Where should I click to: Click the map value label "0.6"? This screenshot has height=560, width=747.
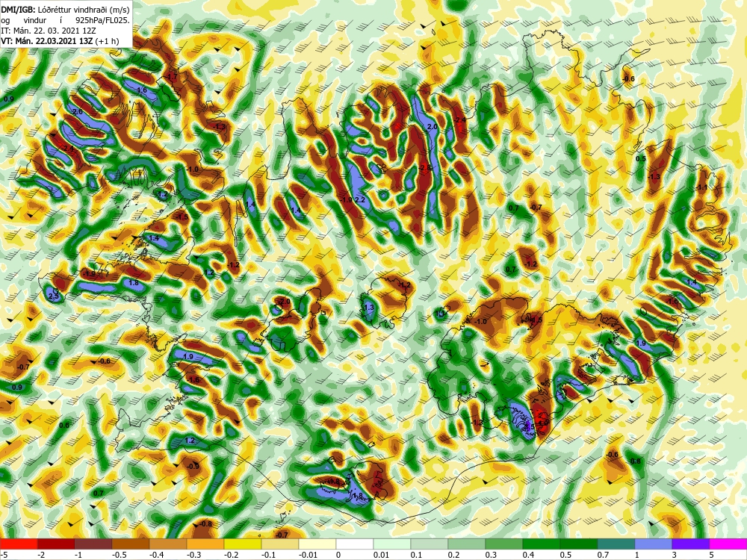click(x=64, y=426)
